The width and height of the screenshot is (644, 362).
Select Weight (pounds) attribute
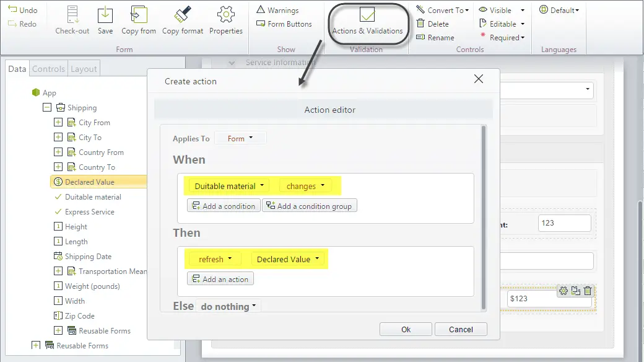tap(87, 286)
